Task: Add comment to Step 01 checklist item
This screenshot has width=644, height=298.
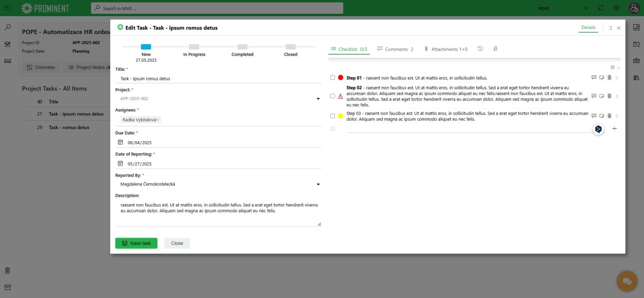Action: [594, 77]
